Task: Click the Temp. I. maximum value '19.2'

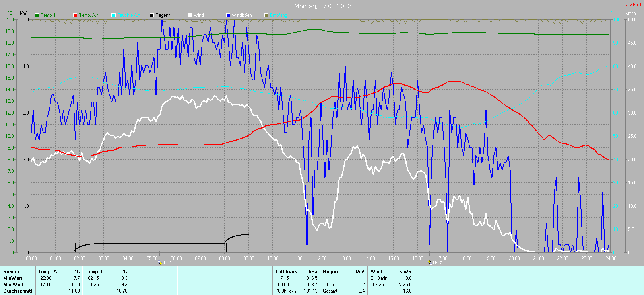Action: [x=123, y=285]
